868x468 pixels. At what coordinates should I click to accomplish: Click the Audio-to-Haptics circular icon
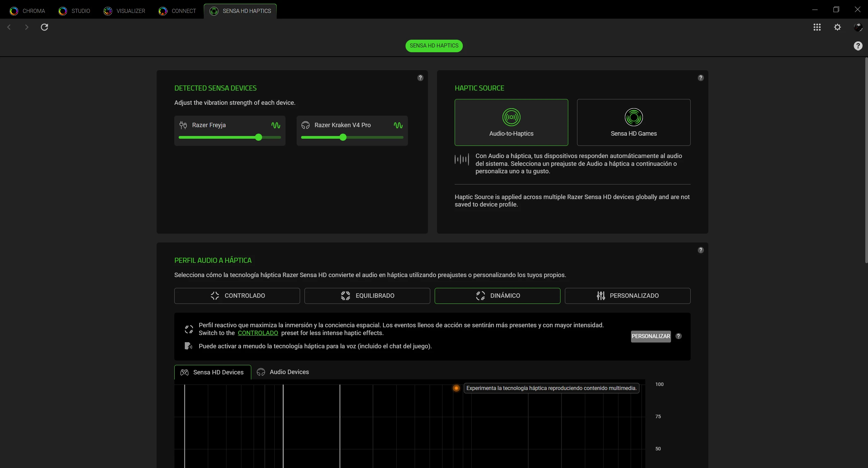pos(511,117)
